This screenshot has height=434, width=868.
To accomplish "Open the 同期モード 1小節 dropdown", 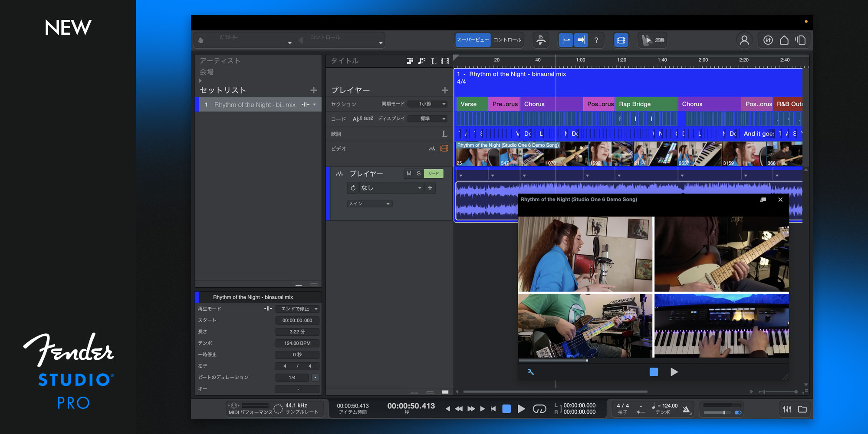I will pos(427,104).
